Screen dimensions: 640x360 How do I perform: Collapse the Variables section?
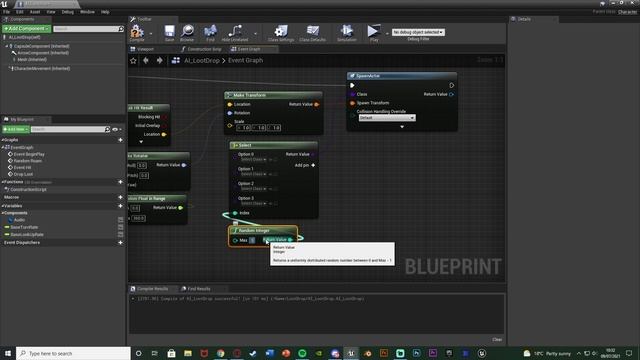(x=2, y=206)
